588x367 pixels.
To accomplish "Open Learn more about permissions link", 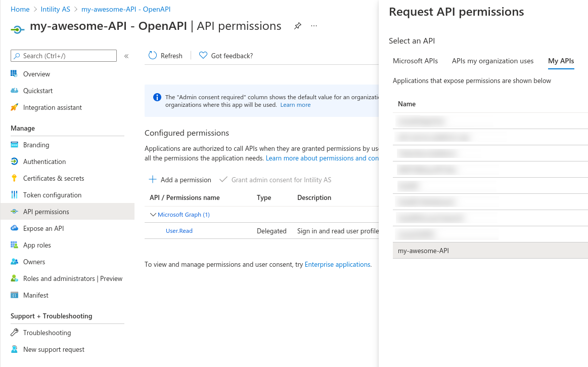I will pyautogui.click(x=322, y=158).
